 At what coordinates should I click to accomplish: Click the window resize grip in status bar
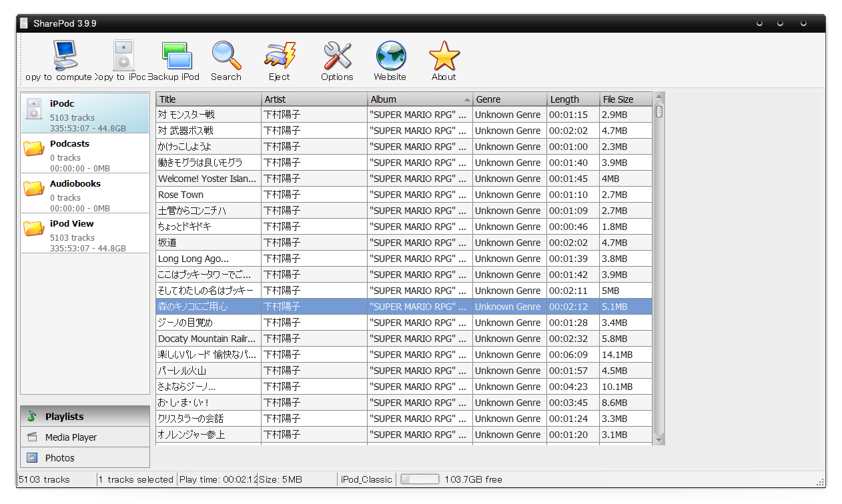point(820,481)
